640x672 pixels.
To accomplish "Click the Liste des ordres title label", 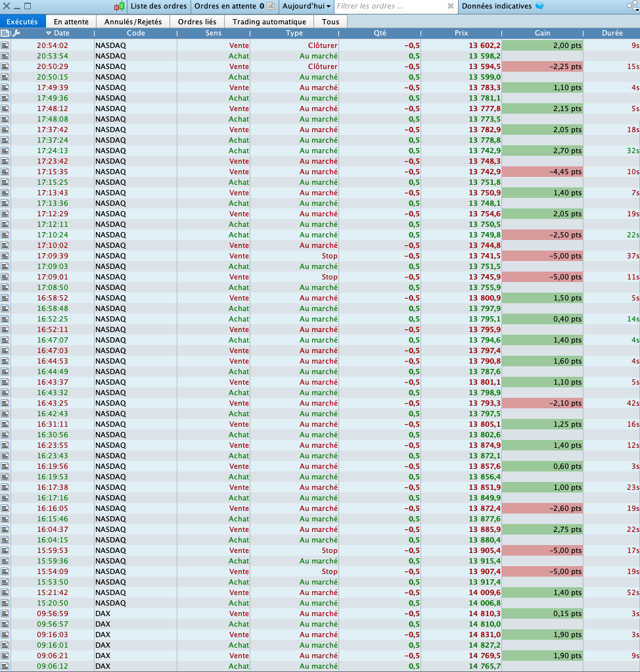I will pos(158,6).
